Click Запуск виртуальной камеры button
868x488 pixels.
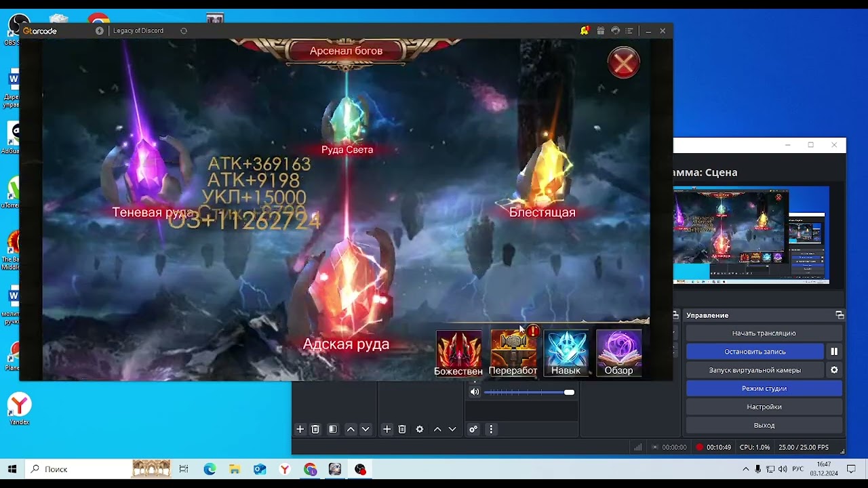pos(755,370)
